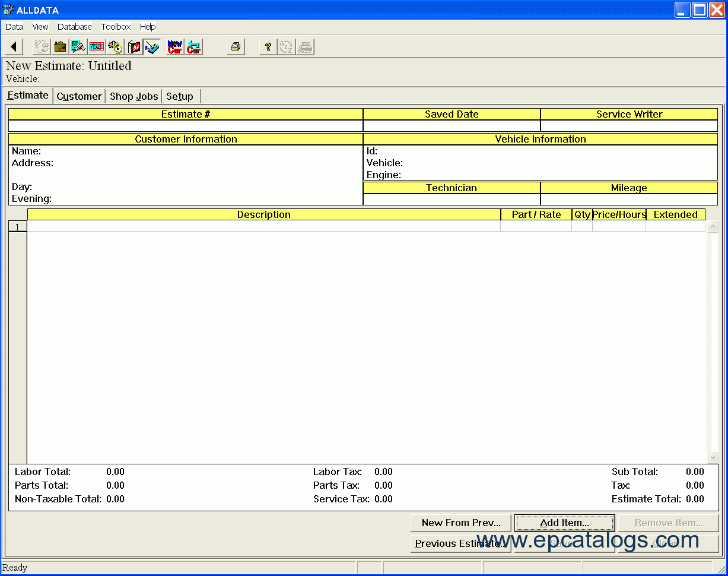Click the Extended column header

(x=676, y=214)
